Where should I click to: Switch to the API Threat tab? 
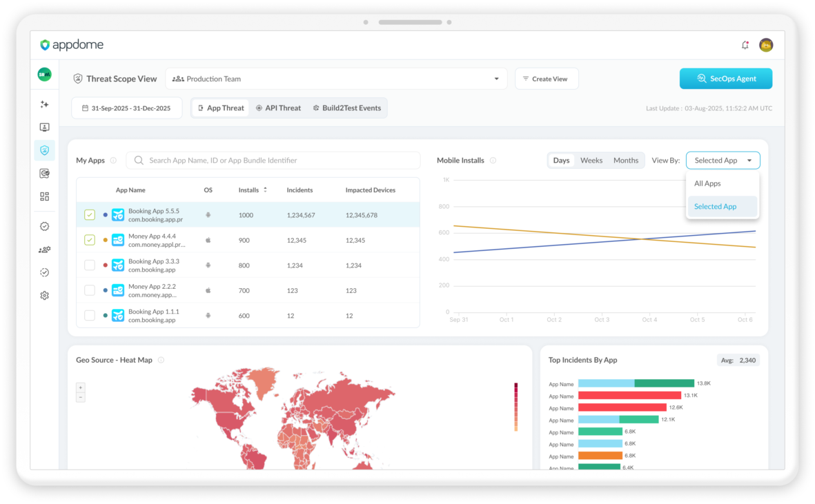[x=278, y=108]
